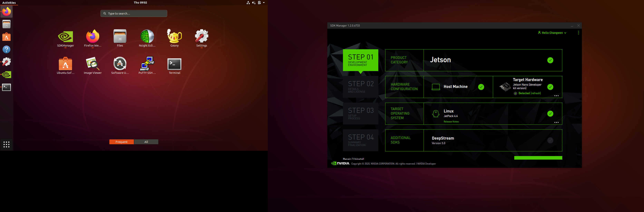
Task: Expand the Hello Changwen user dropdown
Action: [552, 33]
